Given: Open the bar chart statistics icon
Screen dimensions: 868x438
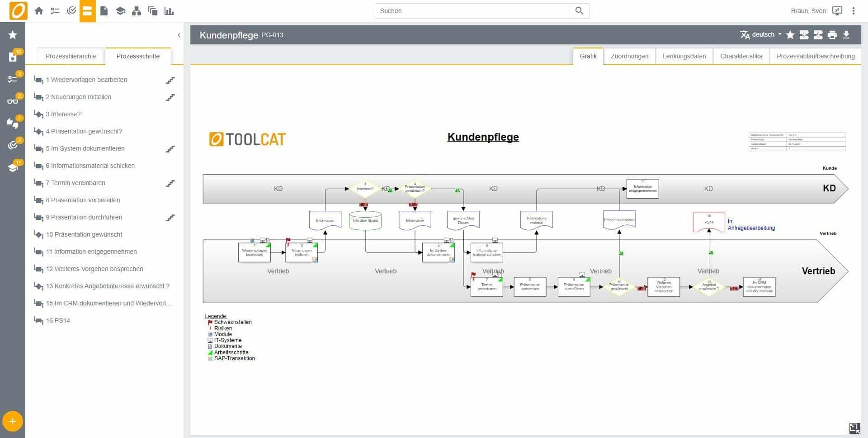Looking at the screenshot, I should click(x=169, y=11).
